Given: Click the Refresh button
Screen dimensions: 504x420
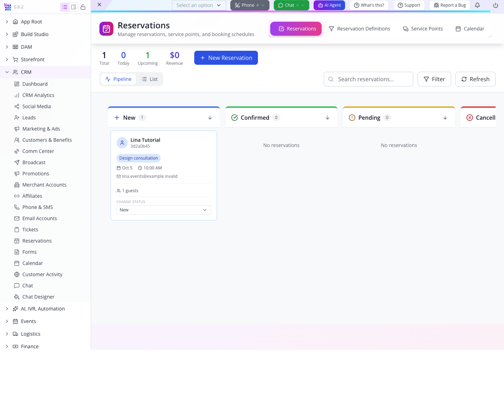Looking at the screenshot, I should [x=475, y=79].
